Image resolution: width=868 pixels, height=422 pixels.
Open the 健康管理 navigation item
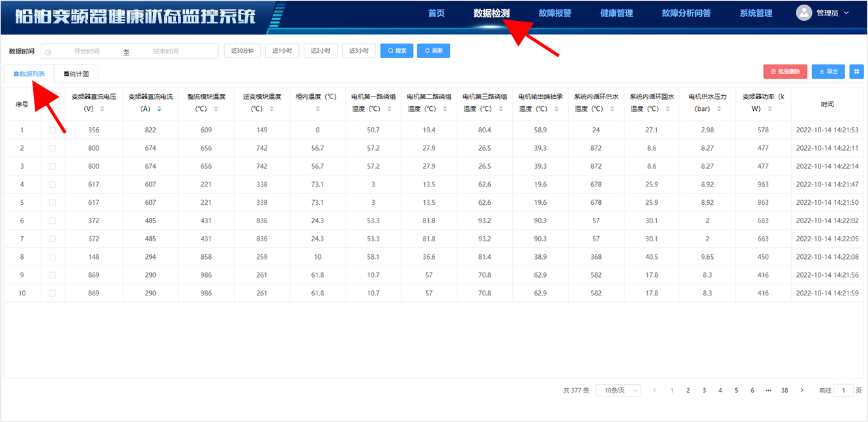616,13
